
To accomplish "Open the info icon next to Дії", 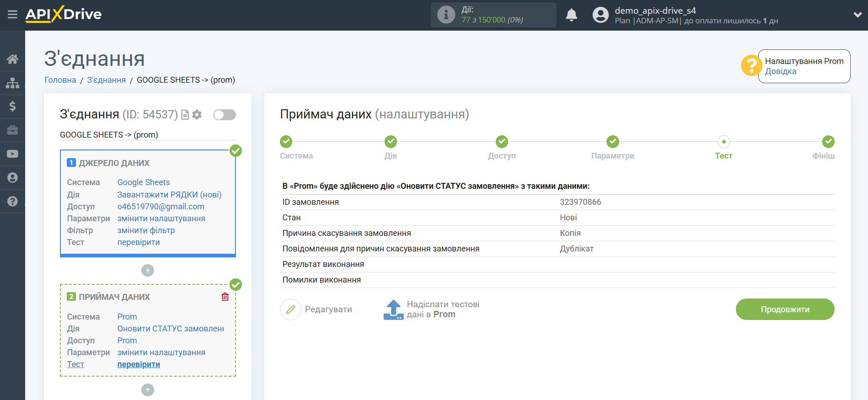I will click(446, 15).
